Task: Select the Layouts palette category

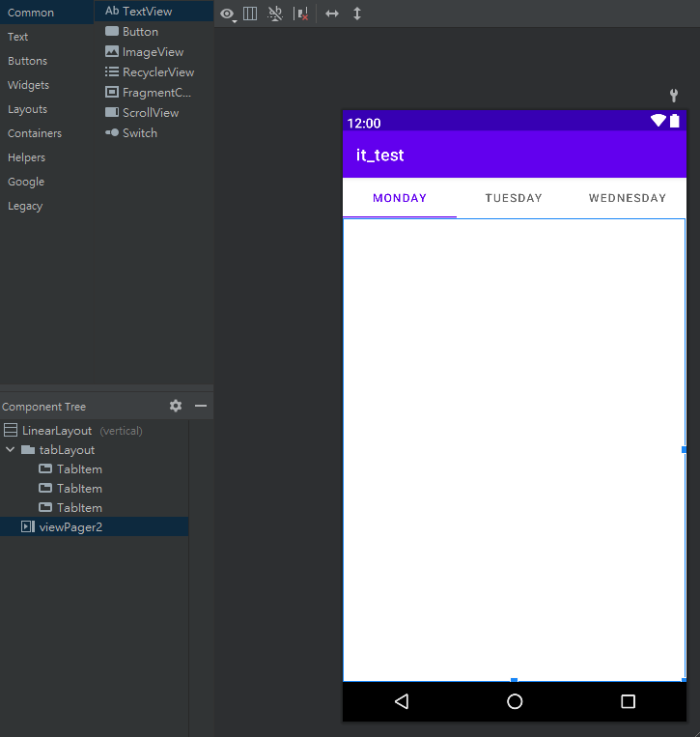Action: coord(47,109)
